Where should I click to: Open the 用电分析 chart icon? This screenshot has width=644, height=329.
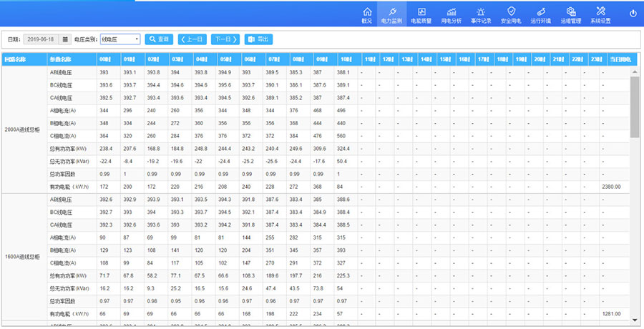[451, 14]
